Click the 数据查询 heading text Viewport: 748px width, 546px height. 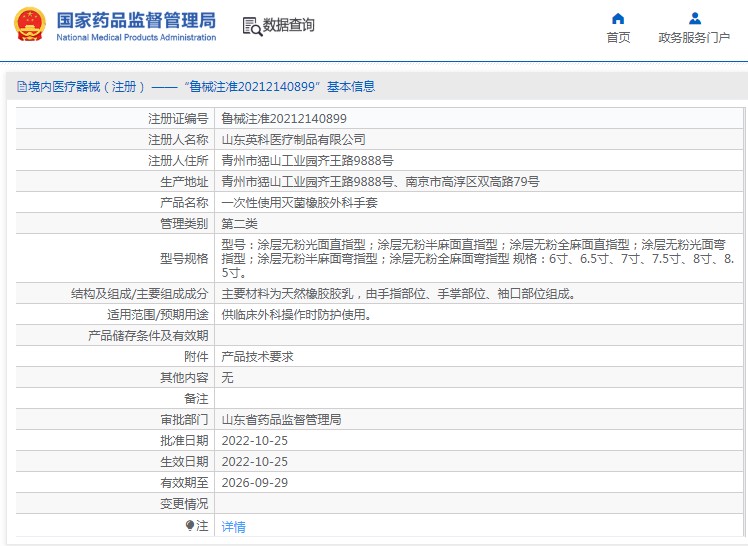pyautogui.click(x=289, y=26)
